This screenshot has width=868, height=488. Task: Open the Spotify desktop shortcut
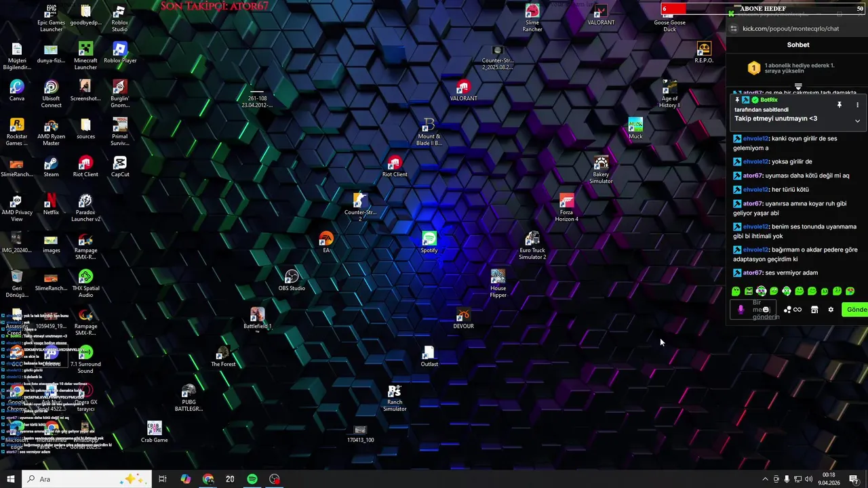(x=429, y=242)
